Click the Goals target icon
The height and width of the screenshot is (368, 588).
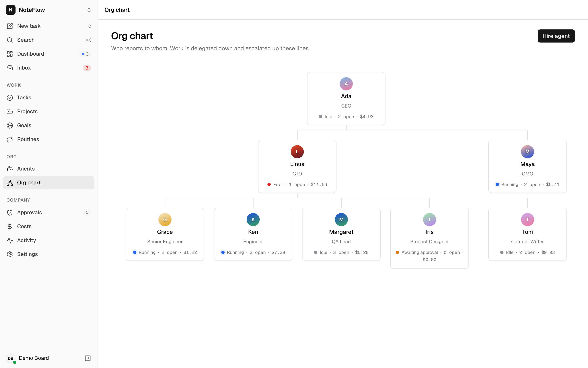coord(10,125)
